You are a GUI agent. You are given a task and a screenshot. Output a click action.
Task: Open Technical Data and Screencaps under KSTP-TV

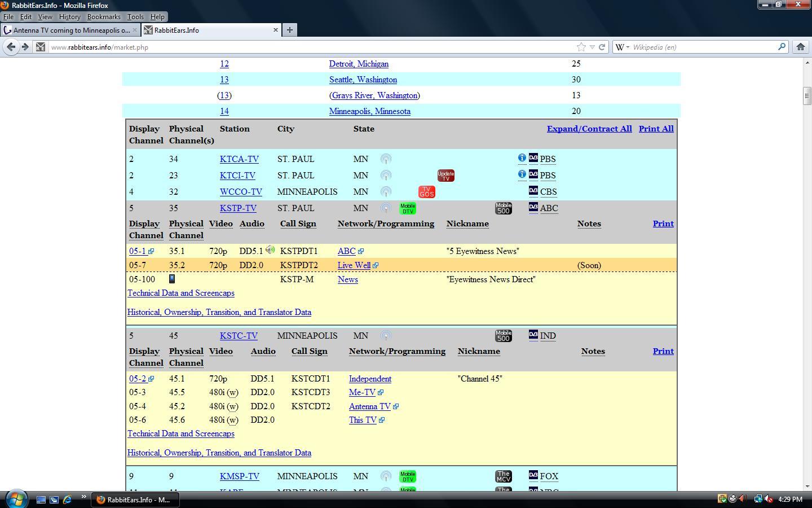point(181,293)
